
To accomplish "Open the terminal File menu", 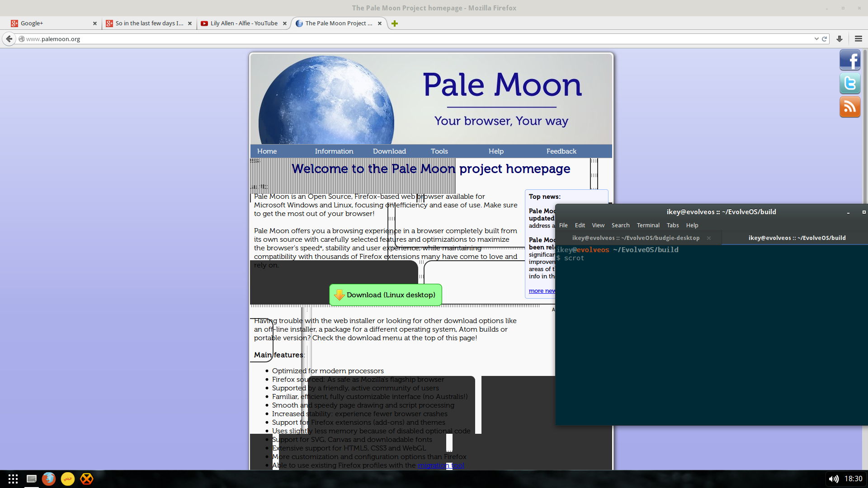I will [x=563, y=225].
